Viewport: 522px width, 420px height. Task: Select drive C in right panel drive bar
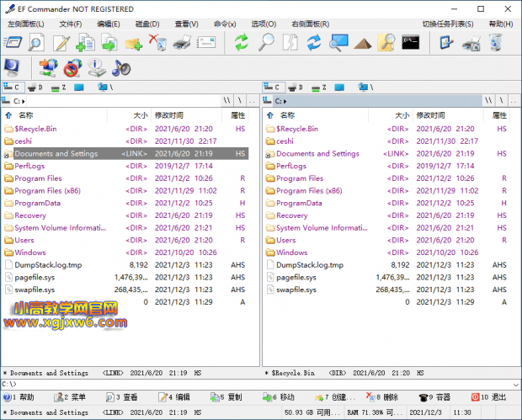click(x=273, y=87)
